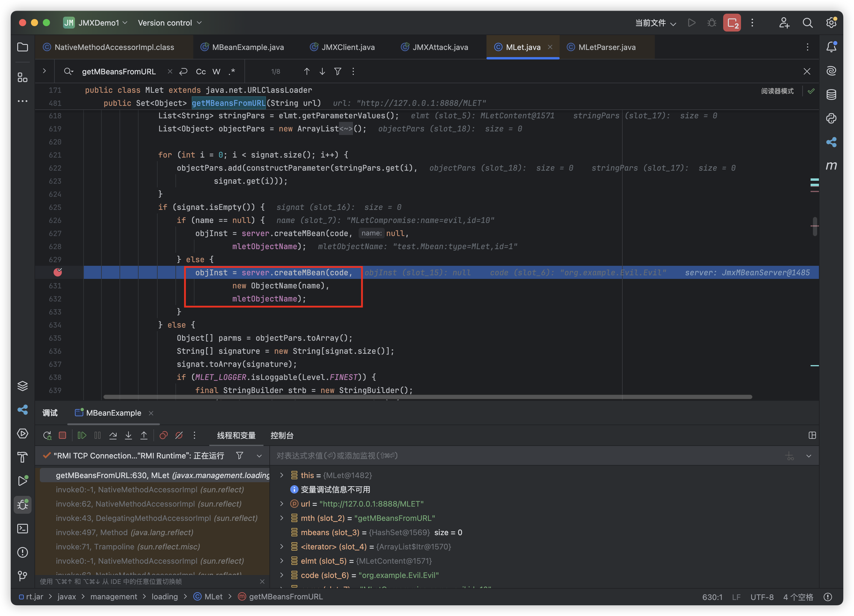Open the Project folder tool window
854x616 pixels.
coord(23,47)
